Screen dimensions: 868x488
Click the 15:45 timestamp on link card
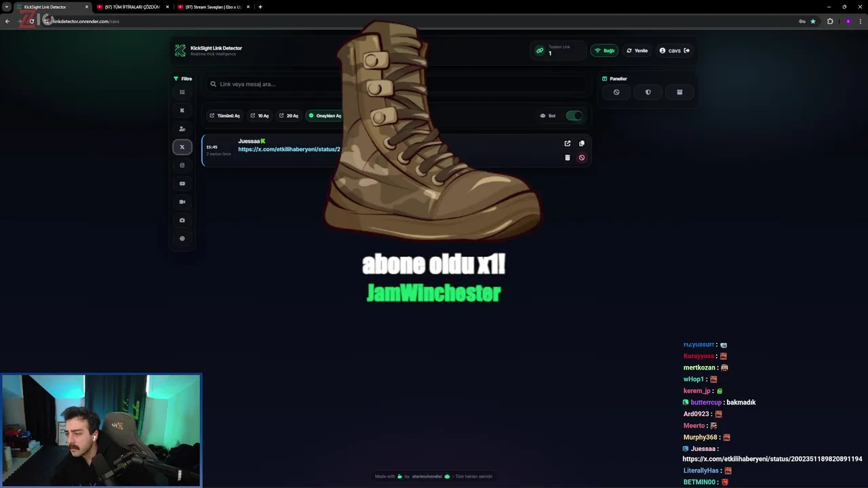(x=212, y=147)
